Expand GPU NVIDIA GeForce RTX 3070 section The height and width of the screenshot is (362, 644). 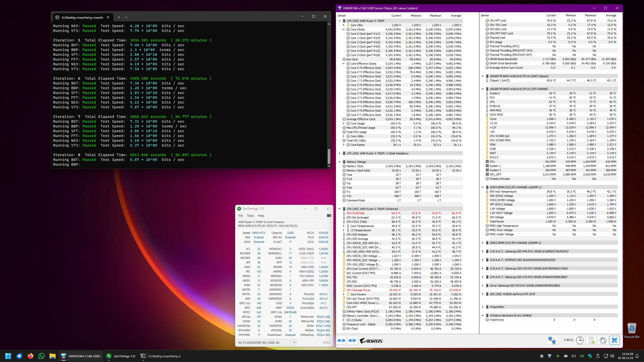(x=482, y=294)
